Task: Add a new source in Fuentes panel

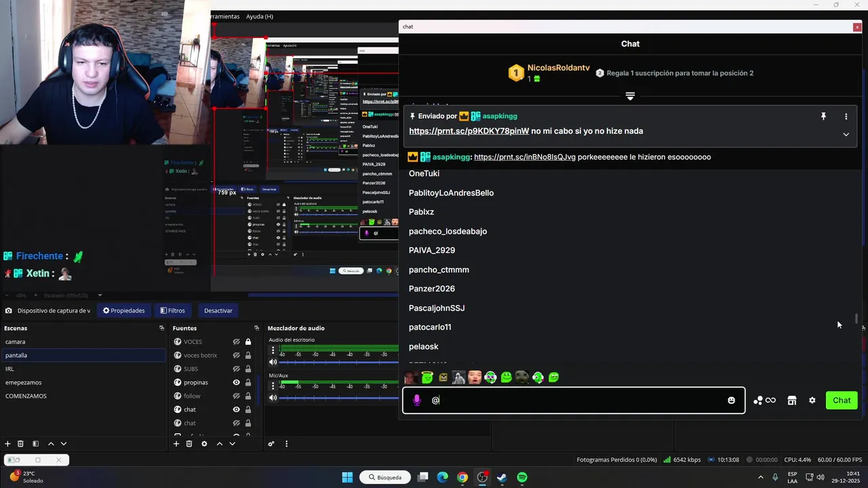Action: (176, 443)
